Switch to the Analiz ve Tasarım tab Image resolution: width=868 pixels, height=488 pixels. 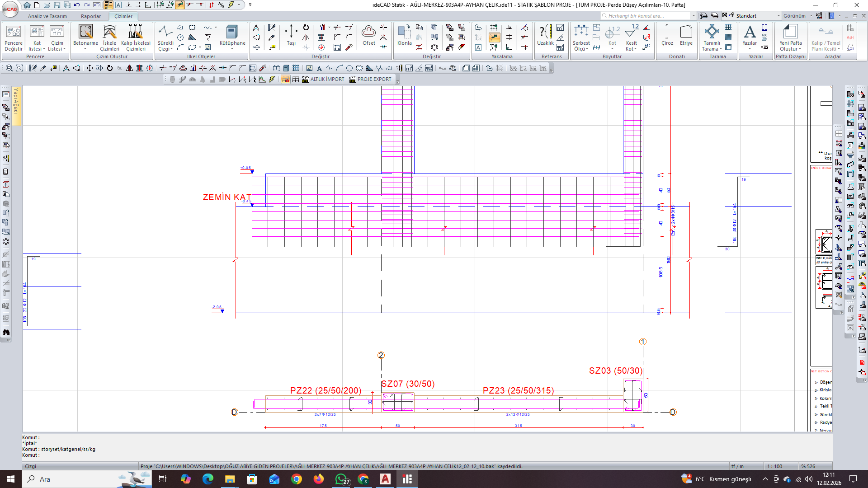pos(47,16)
